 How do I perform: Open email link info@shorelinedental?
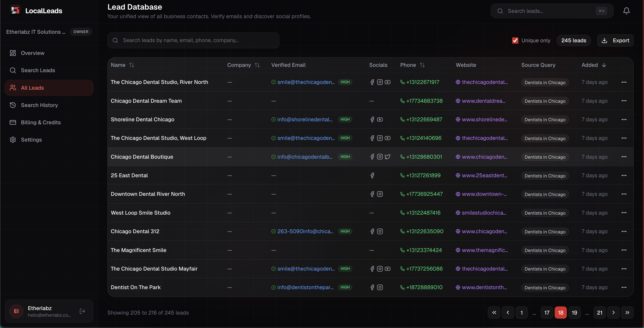(305, 119)
